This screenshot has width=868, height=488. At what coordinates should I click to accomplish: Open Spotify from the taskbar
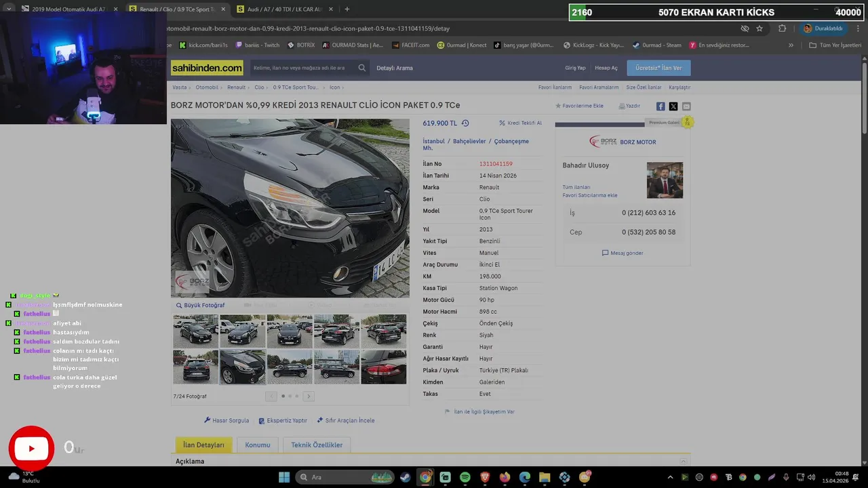coord(465,477)
